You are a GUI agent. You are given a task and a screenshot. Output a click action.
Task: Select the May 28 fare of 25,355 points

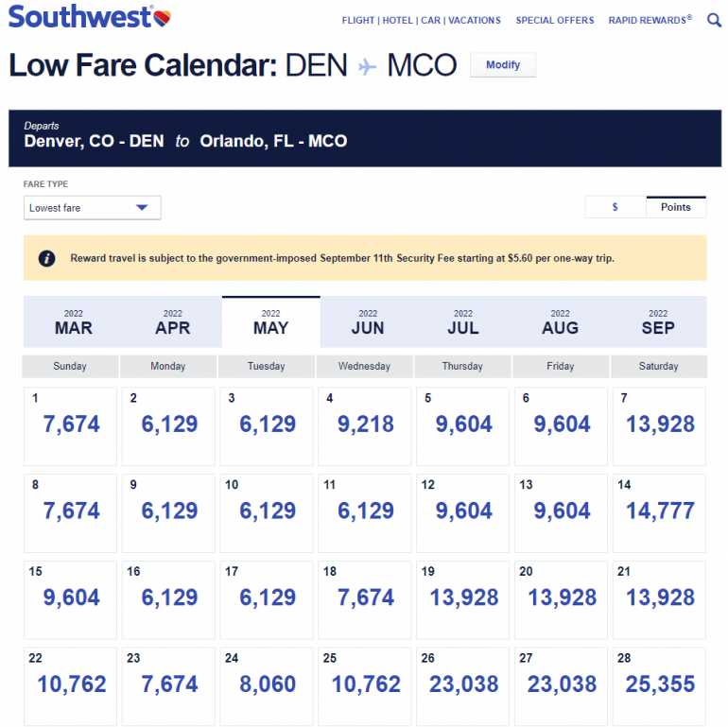660,685
